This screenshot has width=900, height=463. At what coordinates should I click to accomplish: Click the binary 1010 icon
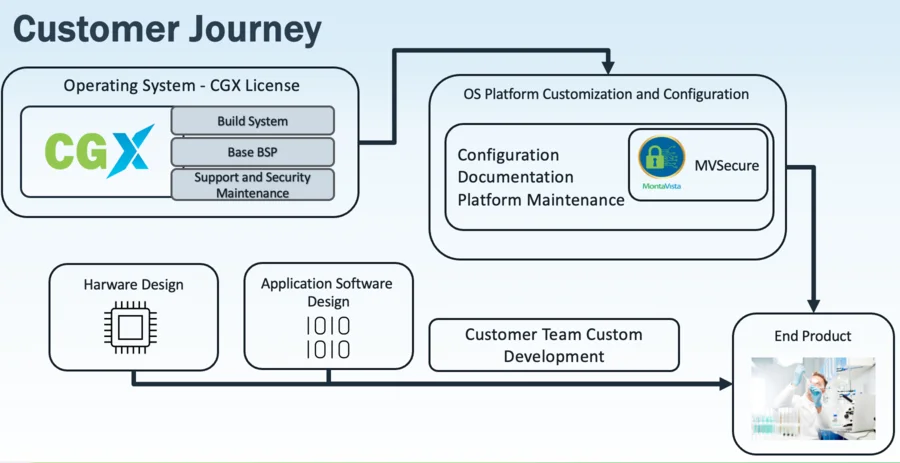(x=328, y=338)
